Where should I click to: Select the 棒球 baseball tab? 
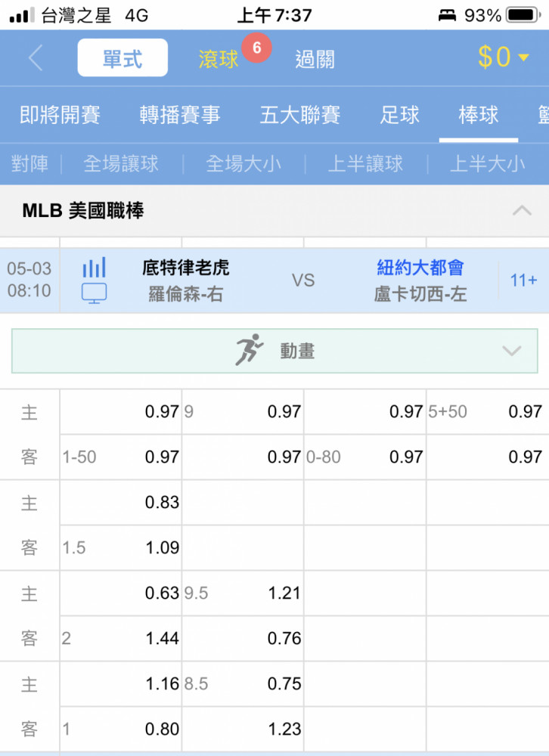[x=478, y=115]
